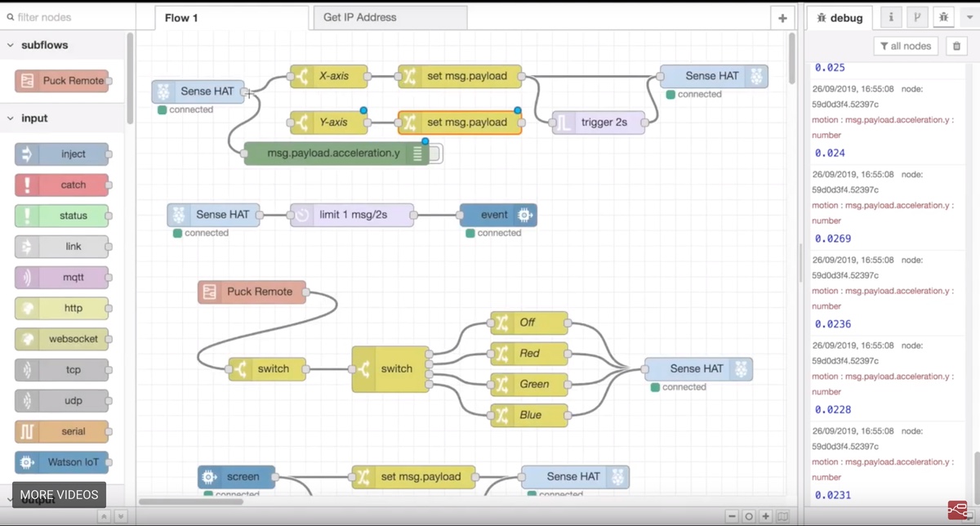Select the mqtt input palette node
This screenshot has width=980, height=526.
(x=62, y=278)
